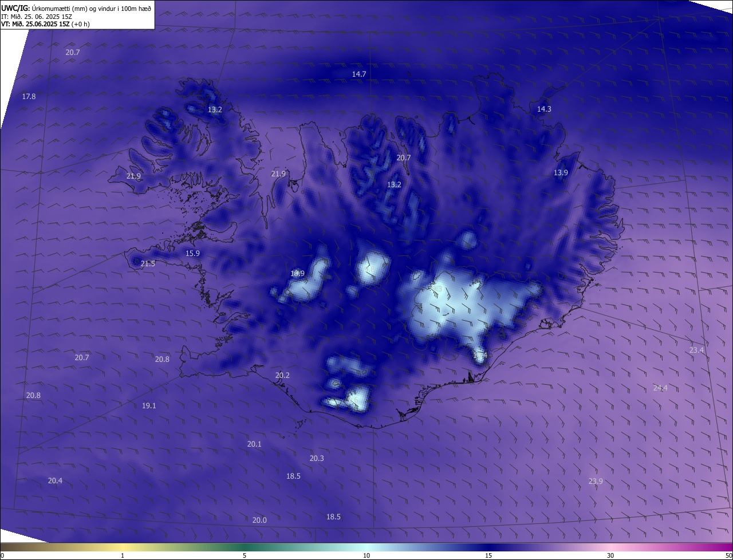The image size is (733, 560).
Task: Click the color scale tick label 10
Action: pos(366,555)
